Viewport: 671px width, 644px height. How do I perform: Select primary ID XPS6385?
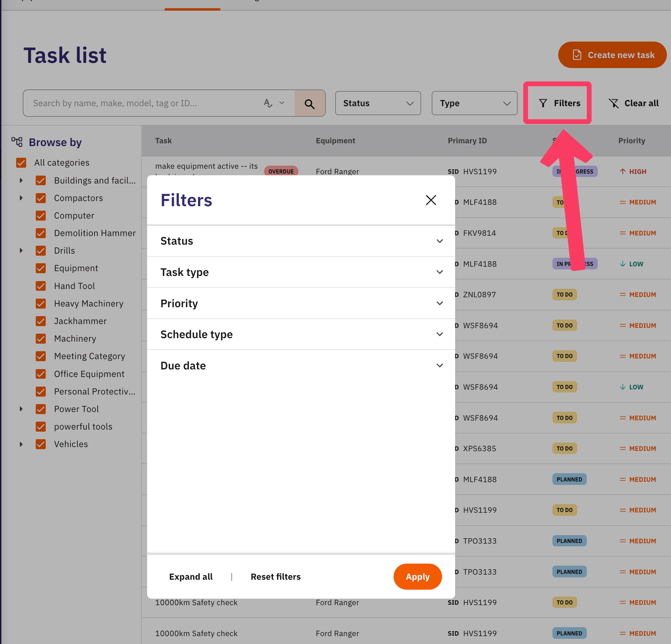point(480,448)
